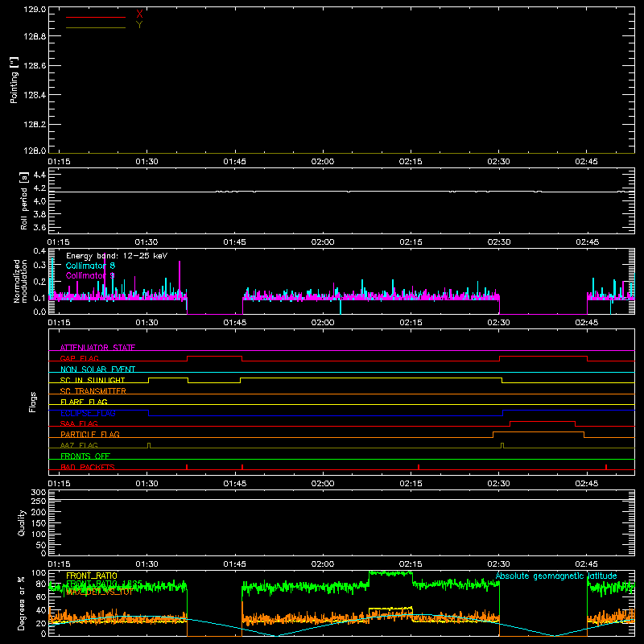Click the green FRONT_RATIO_1825 legend
The width and height of the screenshot is (644, 644).
104,583
